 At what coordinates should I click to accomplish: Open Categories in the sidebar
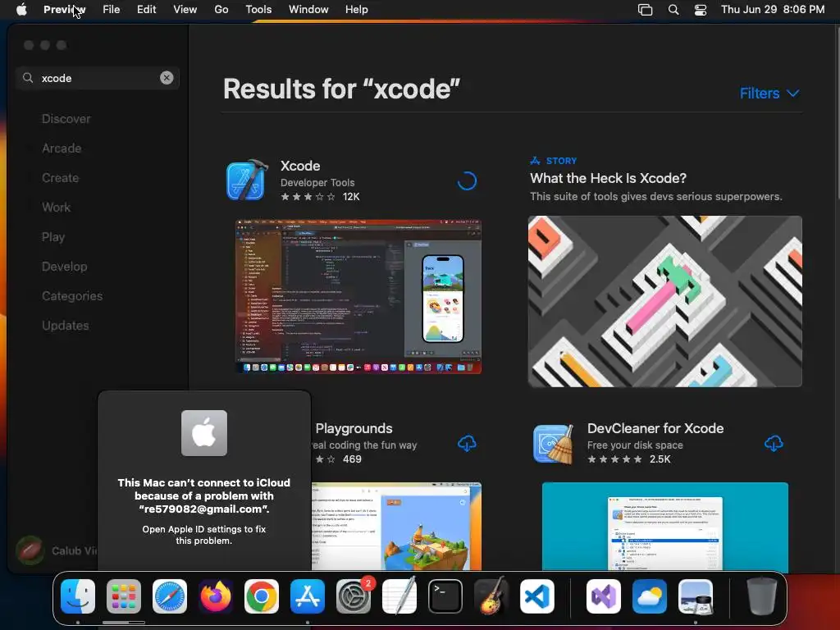click(72, 295)
